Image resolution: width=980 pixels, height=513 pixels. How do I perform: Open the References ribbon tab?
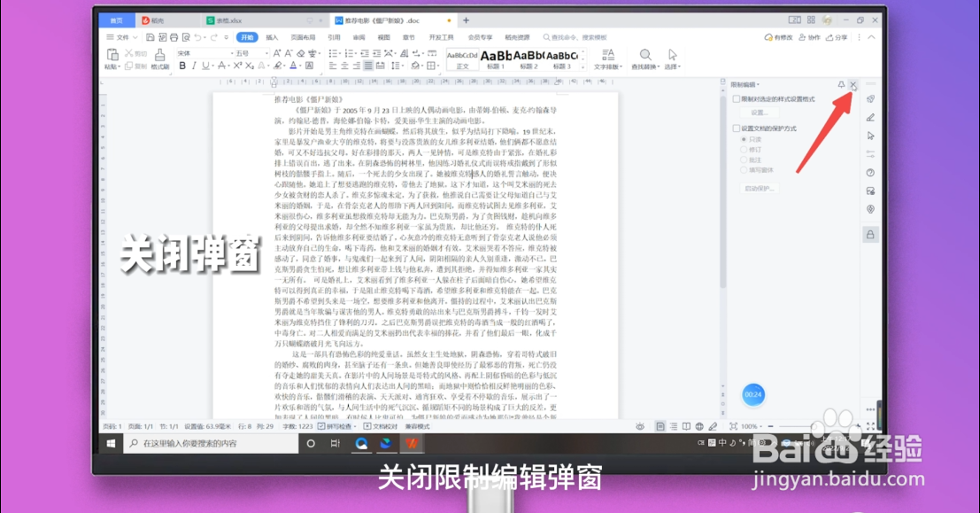[335, 37]
